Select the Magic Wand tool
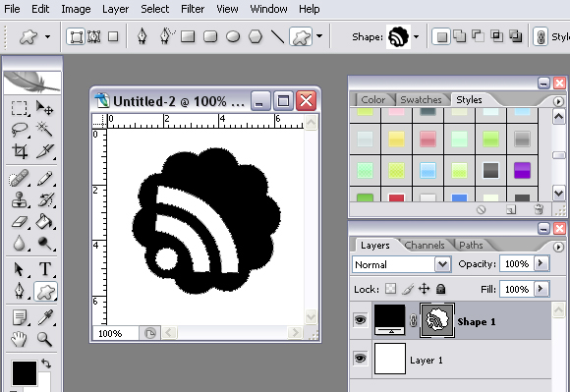 point(44,130)
